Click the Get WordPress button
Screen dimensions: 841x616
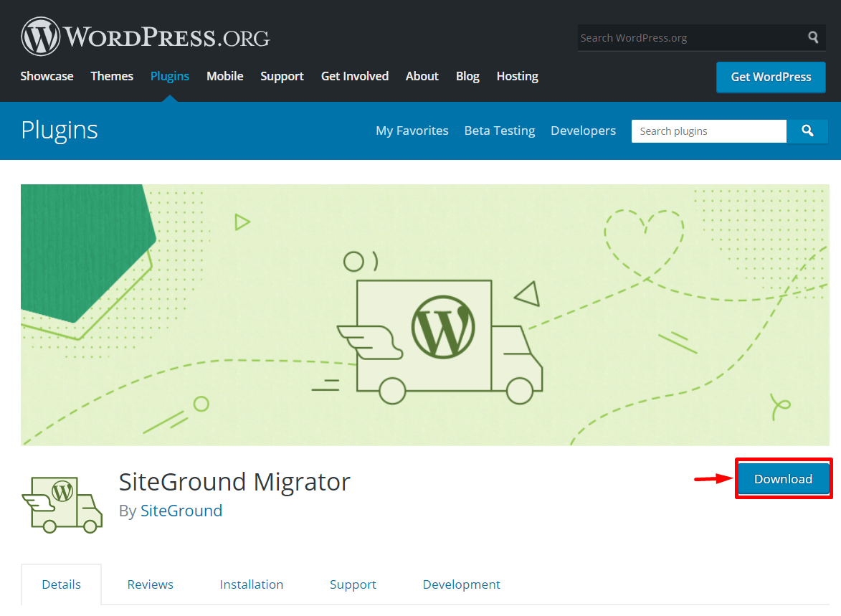(771, 77)
